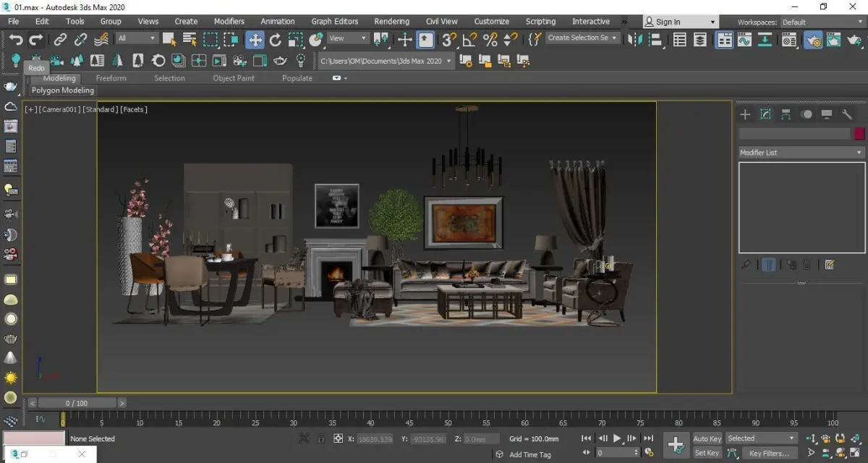Click the frame 0 / 100 time slider
Viewport: 868px width, 463px height.
coord(76,403)
